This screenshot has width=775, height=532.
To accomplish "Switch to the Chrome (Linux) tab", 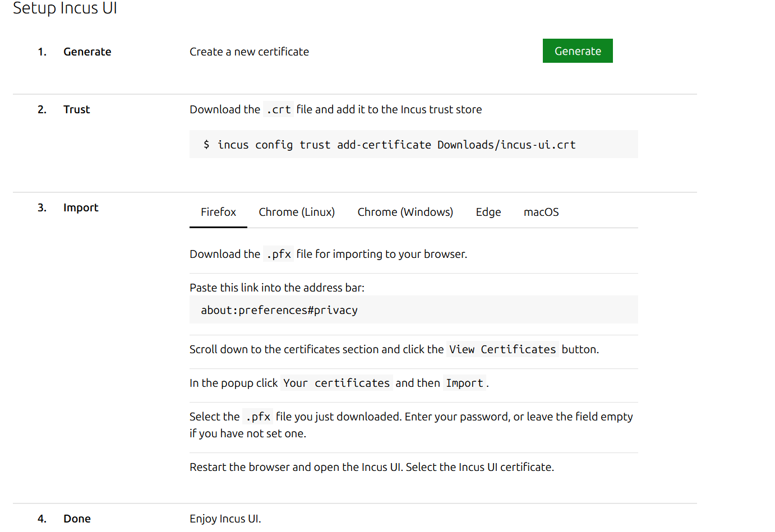I will [297, 212].
